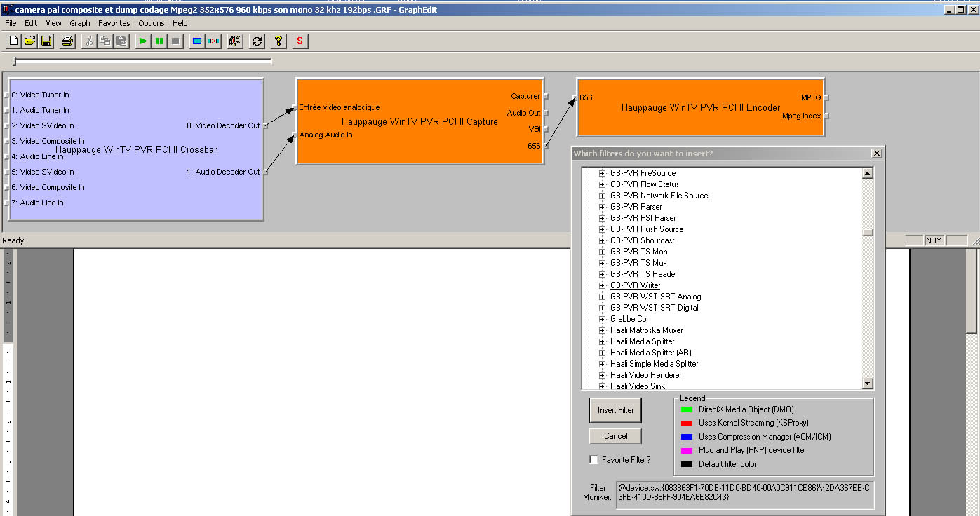The image size is (980, 516).
Task: Close the 'Which filters do you want to insert?' dialog
Action: tap(876, 153)
